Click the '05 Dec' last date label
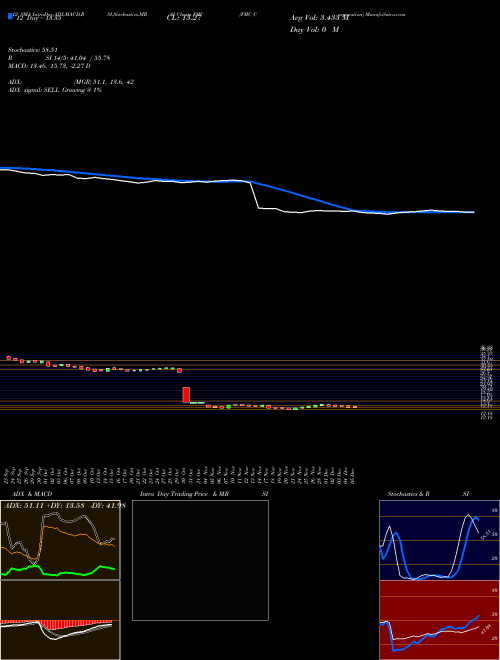The width and height of the screenshot is (500, 660). (351, 476)
